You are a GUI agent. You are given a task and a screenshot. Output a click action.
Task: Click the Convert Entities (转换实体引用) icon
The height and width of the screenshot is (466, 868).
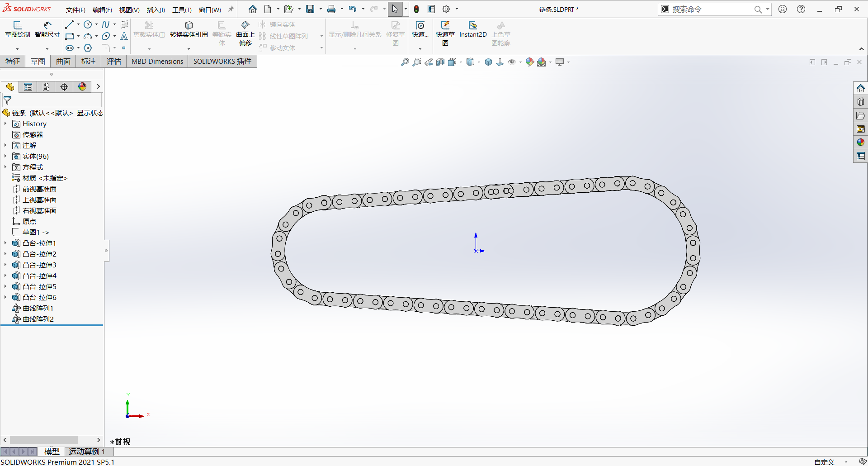pos(189,29)
